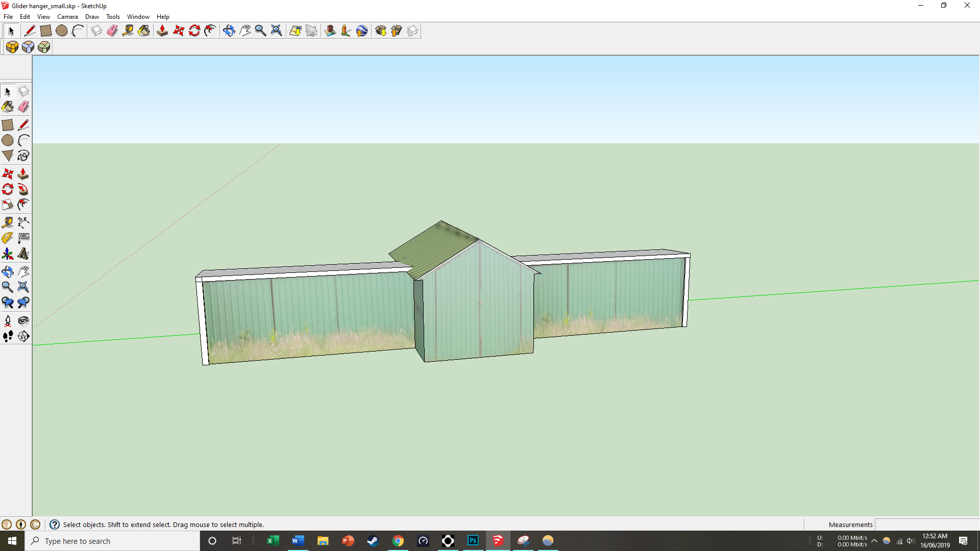Click Toggle Terrain icon

click(311, 31)
